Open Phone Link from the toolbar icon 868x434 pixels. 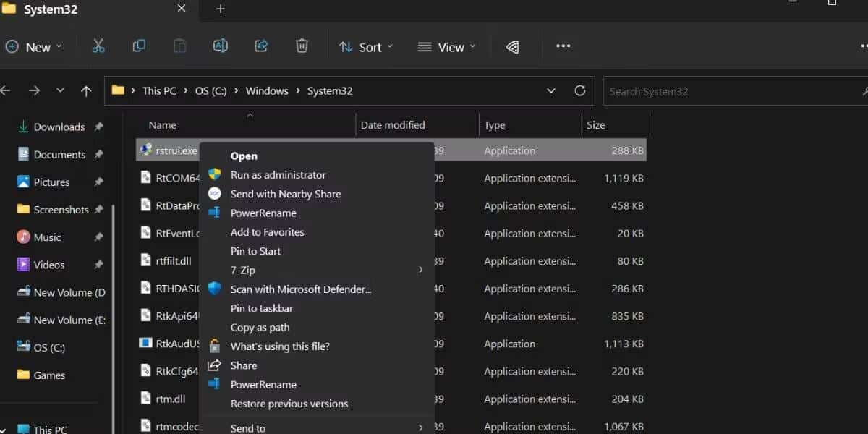coord(512,46)
